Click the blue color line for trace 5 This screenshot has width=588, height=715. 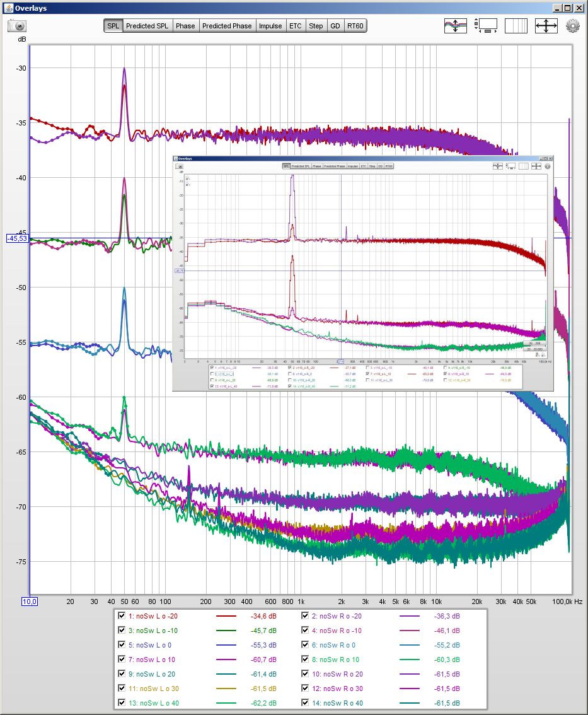click(226, 645)
